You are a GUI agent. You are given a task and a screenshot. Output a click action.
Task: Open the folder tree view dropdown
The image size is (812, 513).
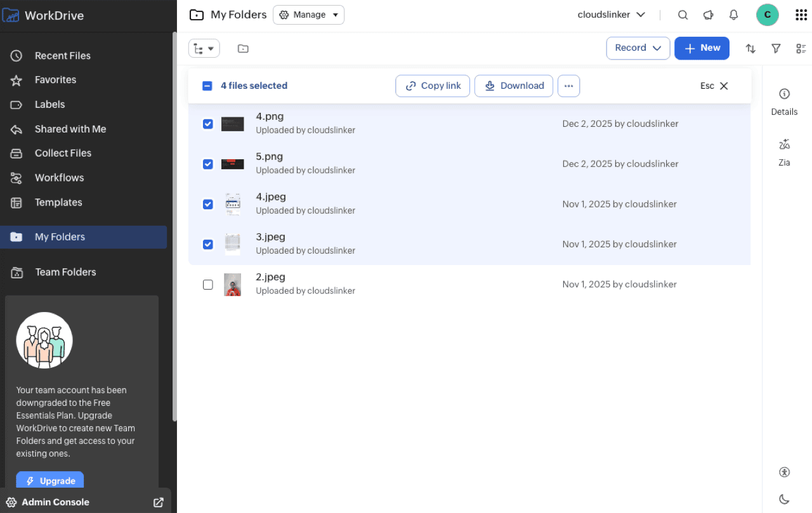point(204,48)
